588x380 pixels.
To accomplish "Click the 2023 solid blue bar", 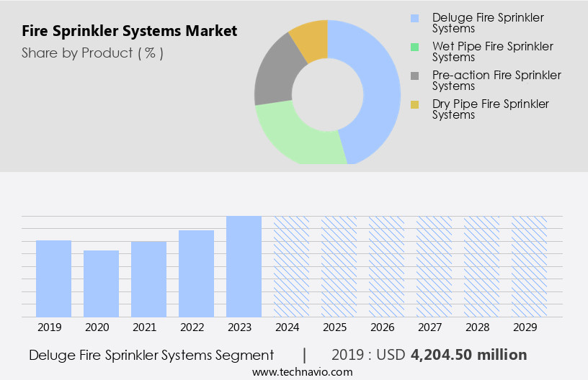I will [x=244, y=266].
